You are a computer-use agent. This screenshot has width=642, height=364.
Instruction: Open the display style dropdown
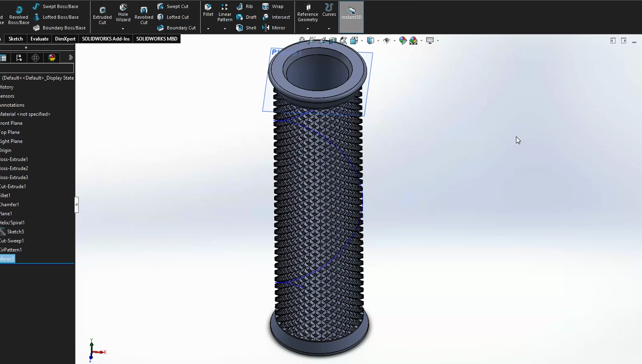tap(379, 41)
